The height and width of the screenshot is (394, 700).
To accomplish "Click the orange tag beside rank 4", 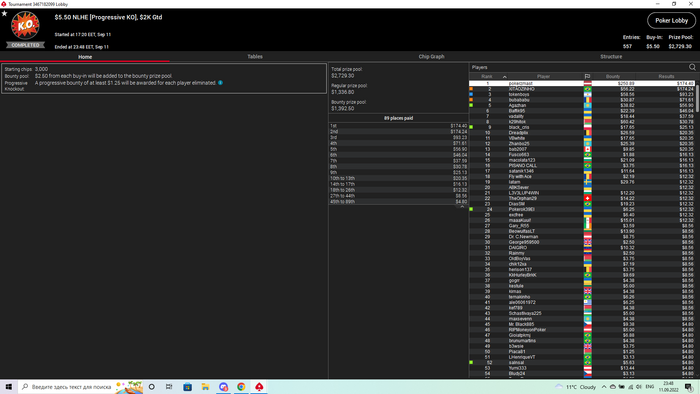I will point(471,100).
